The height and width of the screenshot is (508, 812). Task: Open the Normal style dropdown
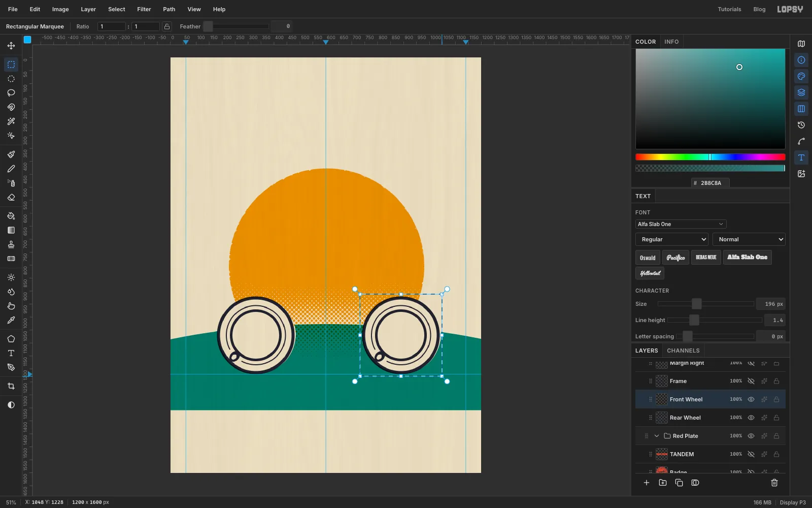(749, 239)
